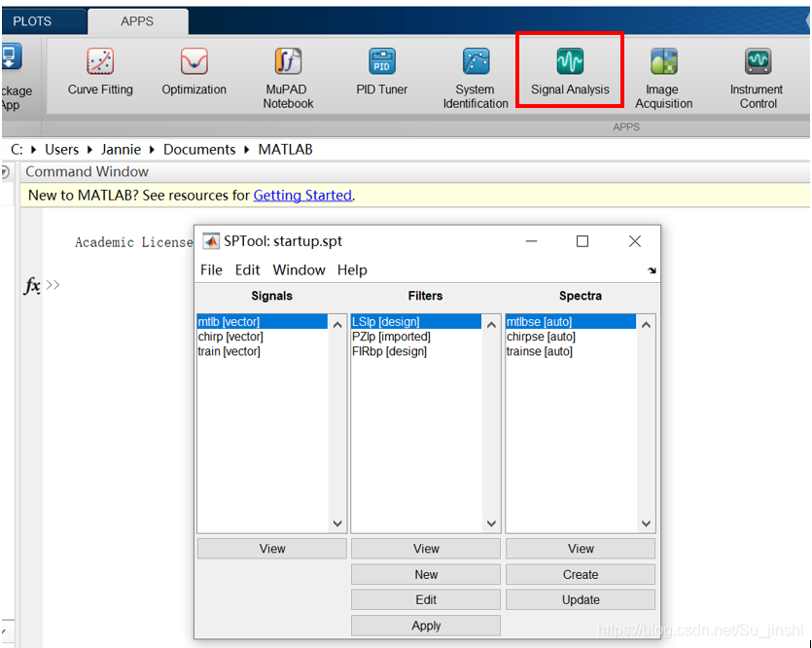The width and height of the screenshot is (812, 648).
Task: Click the Documents folder in address bar
Action: [199, 150]
